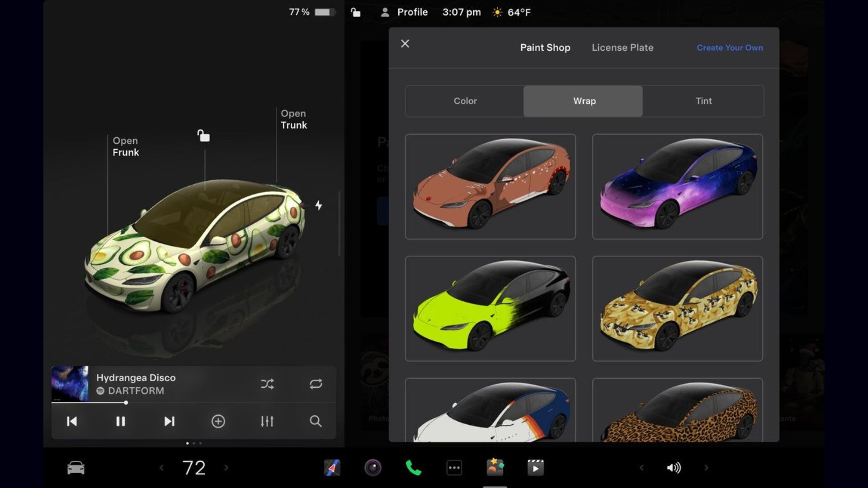
Task: Open the Theater app icon
Action: click(x=536, y=468)
